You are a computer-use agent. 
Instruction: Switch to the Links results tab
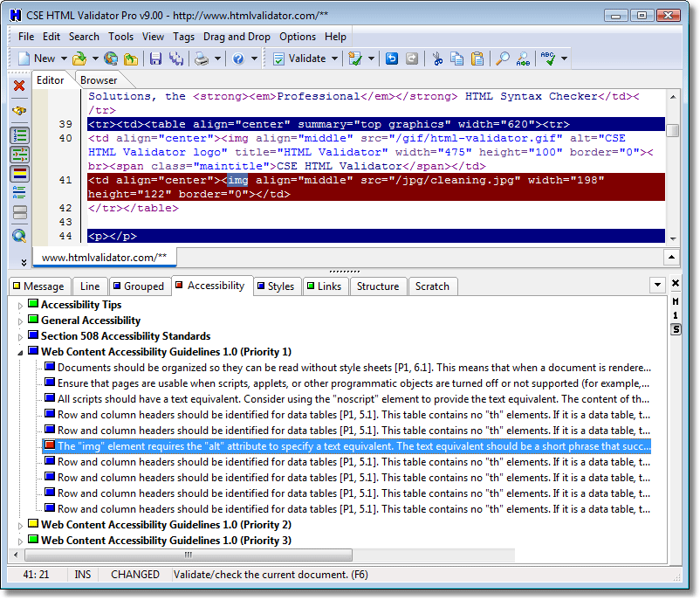point(325,286)
